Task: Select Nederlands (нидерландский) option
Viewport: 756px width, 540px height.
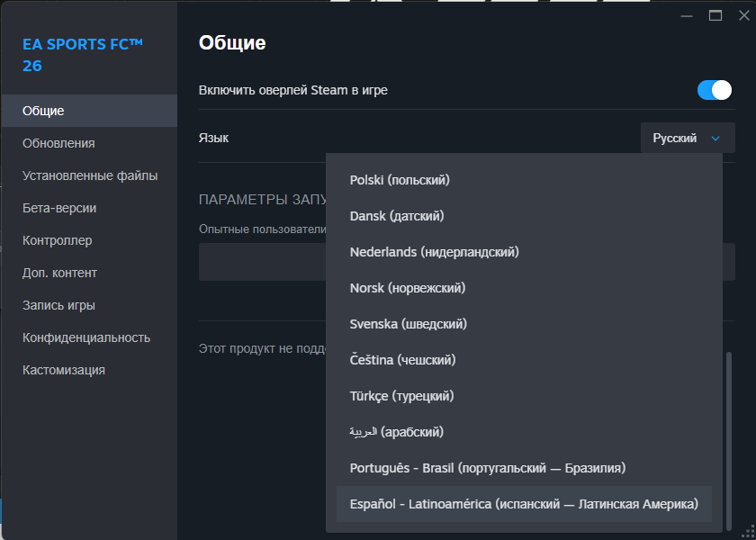Action: (x=434, y=252)
